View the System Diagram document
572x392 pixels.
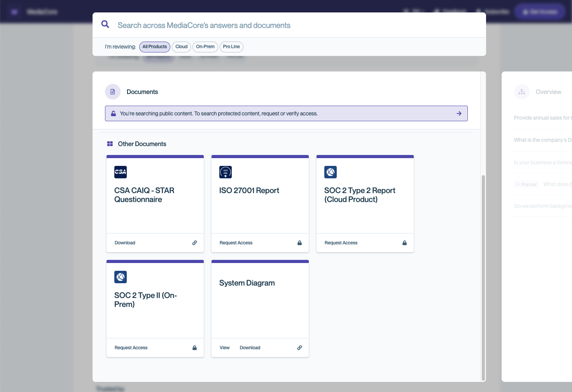[224, 348]
